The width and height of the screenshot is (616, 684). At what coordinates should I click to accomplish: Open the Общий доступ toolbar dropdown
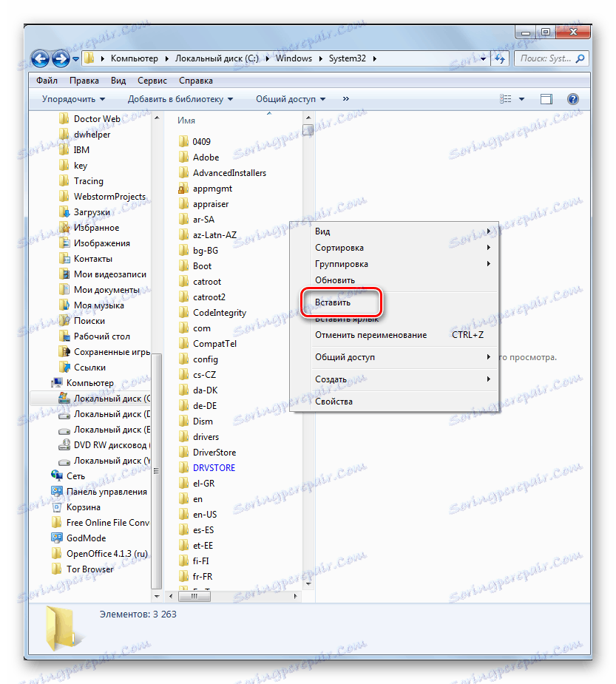point(291,99)
